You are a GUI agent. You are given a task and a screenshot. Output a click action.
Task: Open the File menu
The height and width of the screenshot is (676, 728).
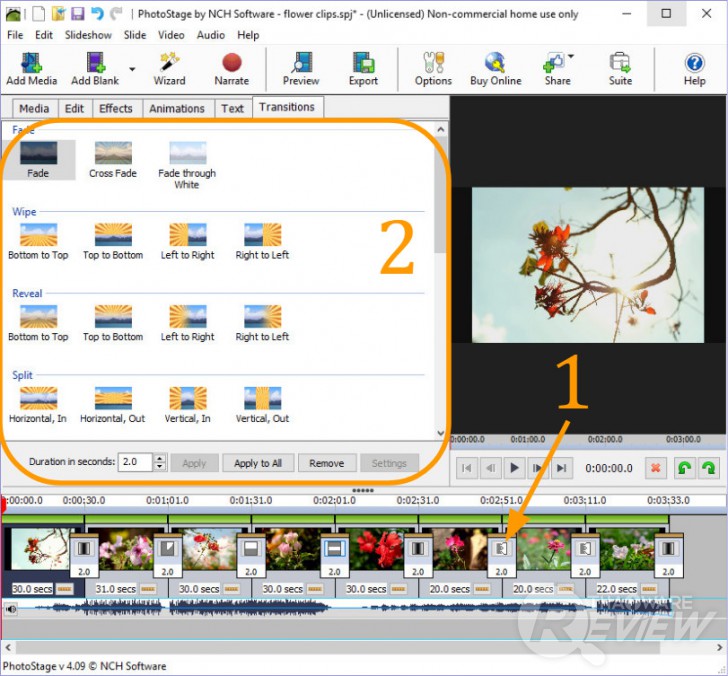15,35
